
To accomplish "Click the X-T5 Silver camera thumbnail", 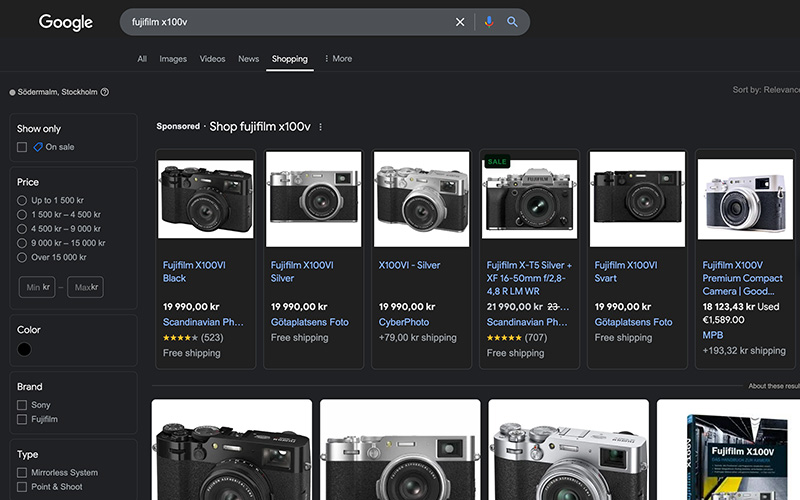I will click(x=530, y=199).
